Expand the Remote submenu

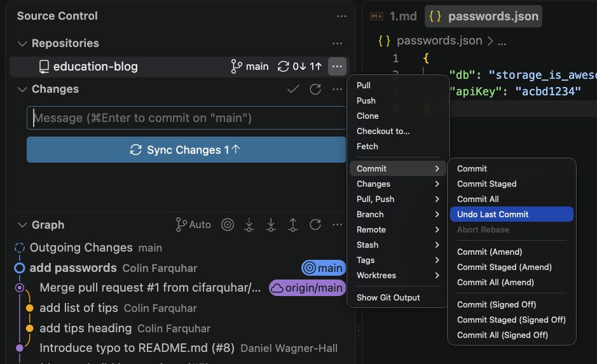tap(398, 229)
